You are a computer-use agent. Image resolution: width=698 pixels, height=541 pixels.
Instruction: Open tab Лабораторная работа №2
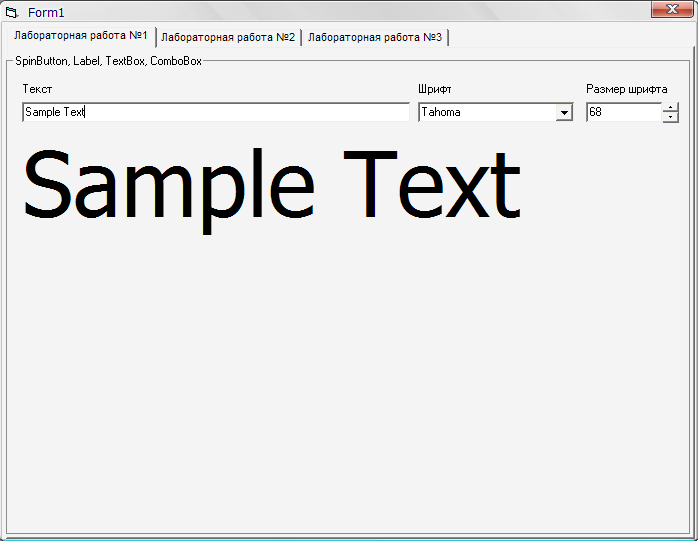[228, 37]
